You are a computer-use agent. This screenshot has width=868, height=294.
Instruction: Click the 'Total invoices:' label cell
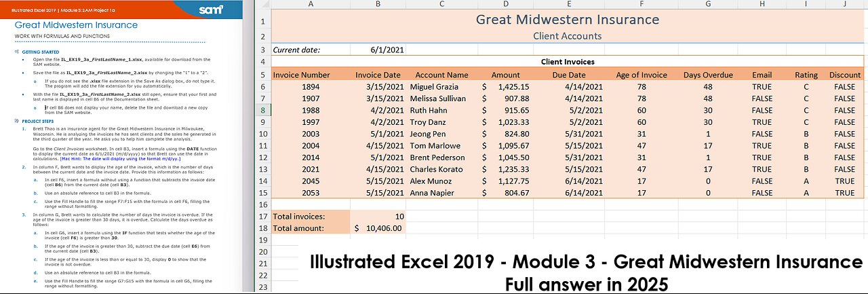311,217
